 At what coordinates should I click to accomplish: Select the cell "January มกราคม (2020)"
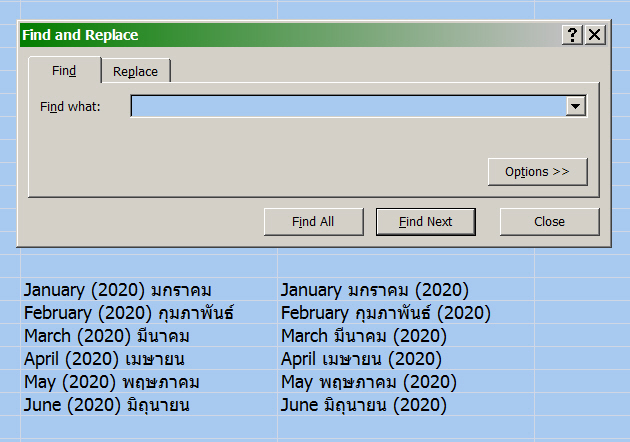point(375,290)
